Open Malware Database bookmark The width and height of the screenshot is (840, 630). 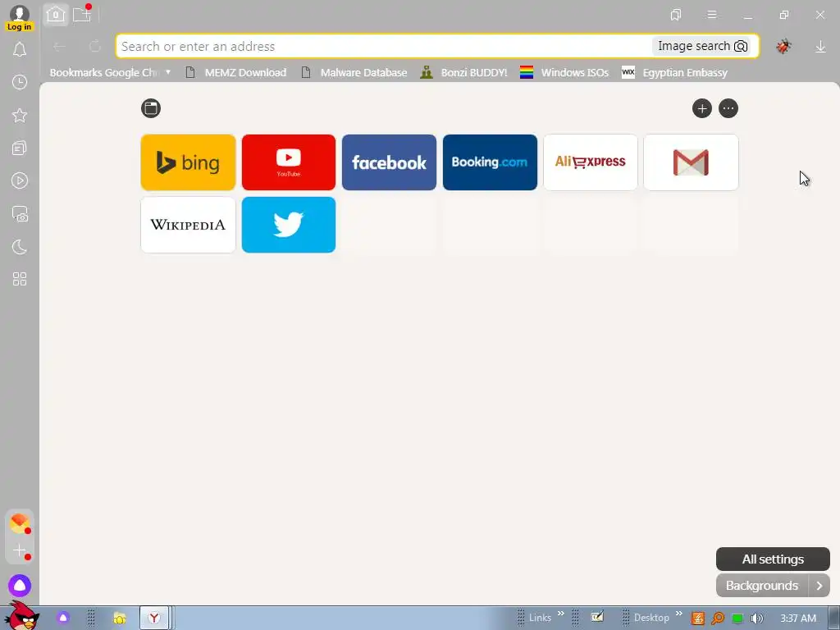354,72
